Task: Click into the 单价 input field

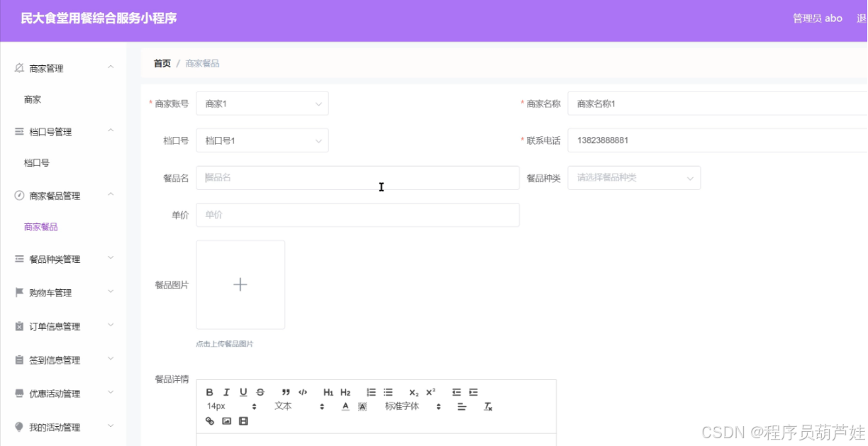Action: tap(358, 215)
